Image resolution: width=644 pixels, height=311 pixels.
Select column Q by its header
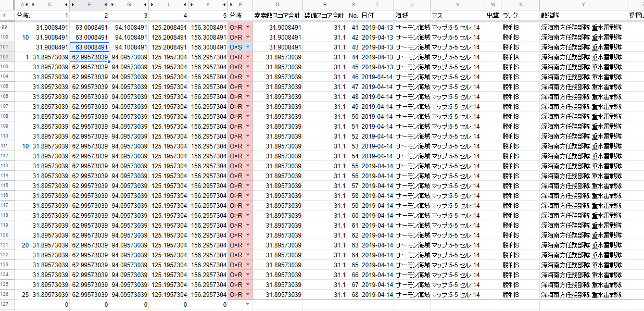278,5
